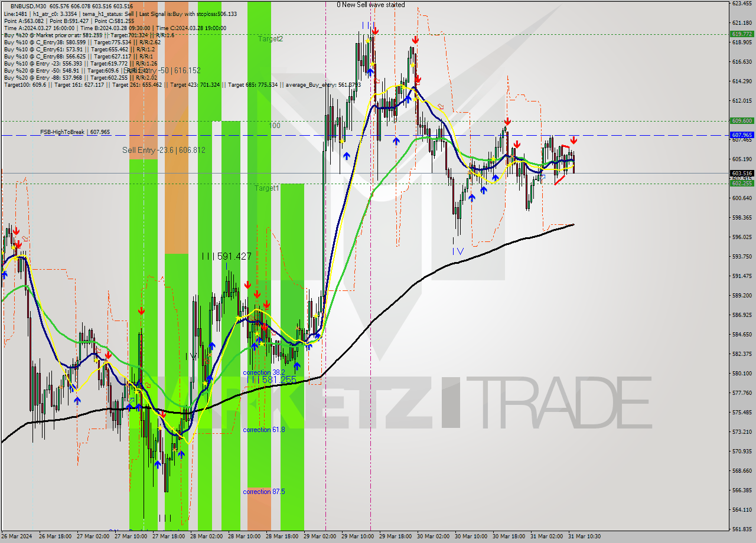Click the 'Buy %10 @ C_Entry38: 580.599' line

[x=82, y=42]
